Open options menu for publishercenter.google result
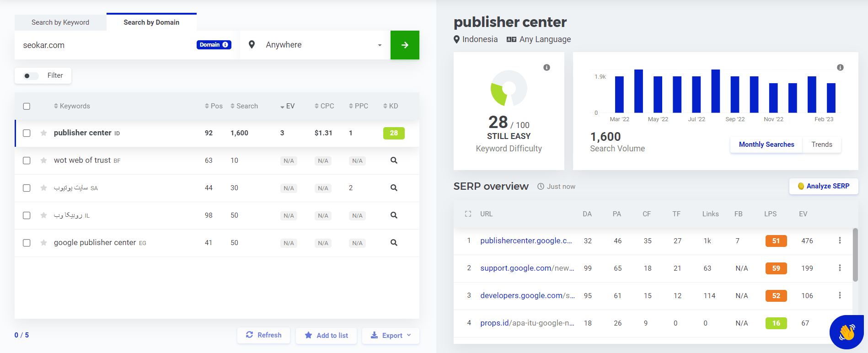 click(840, 241)
